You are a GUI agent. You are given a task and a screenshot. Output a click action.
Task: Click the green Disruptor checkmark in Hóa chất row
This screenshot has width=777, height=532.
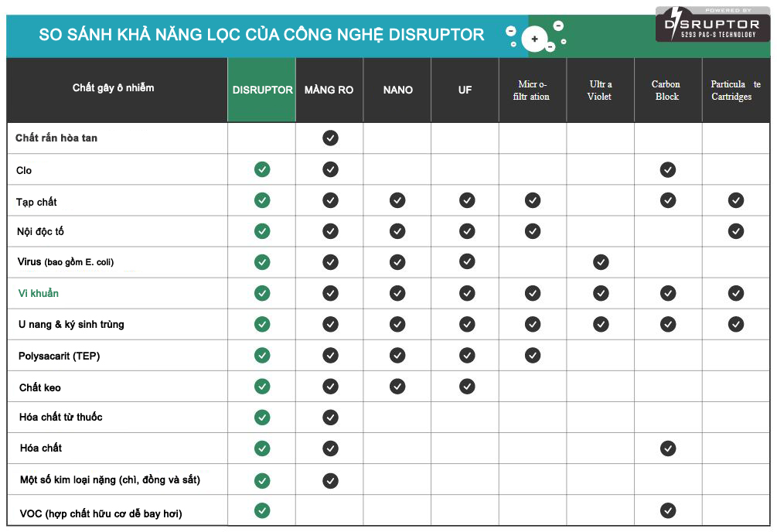[262, 448]
